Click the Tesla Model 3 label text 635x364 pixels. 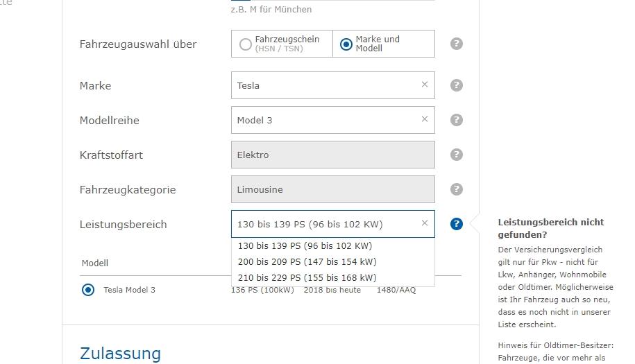(x=129, y=290)
